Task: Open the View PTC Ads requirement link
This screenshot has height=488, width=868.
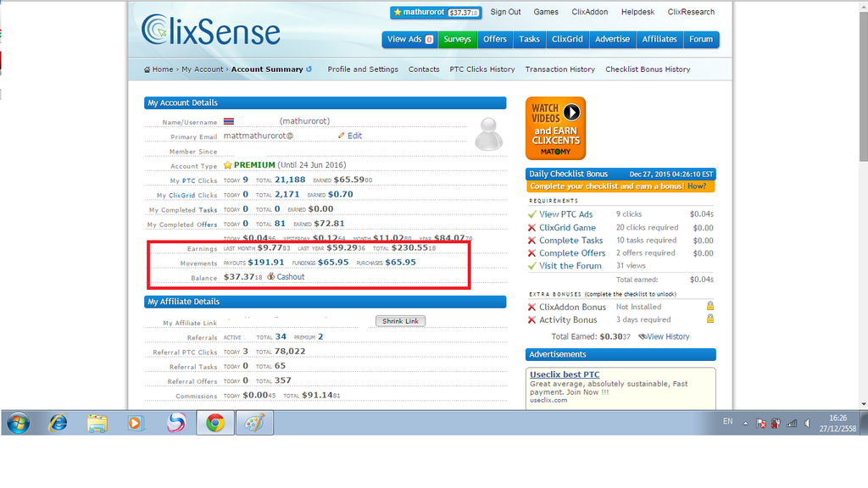Action: (565, 214)
